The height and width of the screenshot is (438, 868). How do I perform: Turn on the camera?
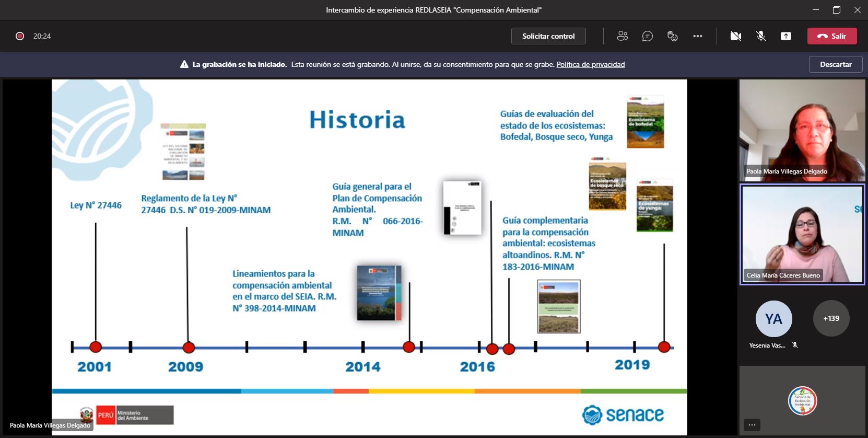coord(735,36)
